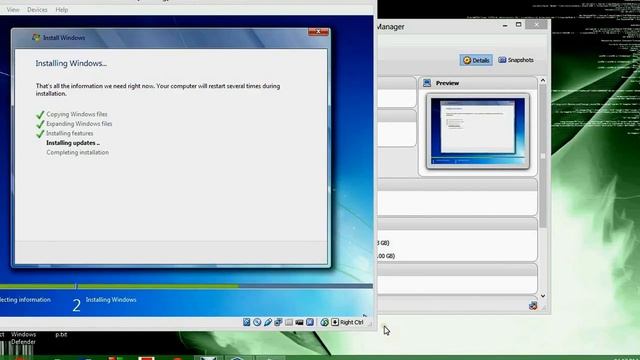
Task: Click the mouse integration indicator icon
Action: [324, 322]
